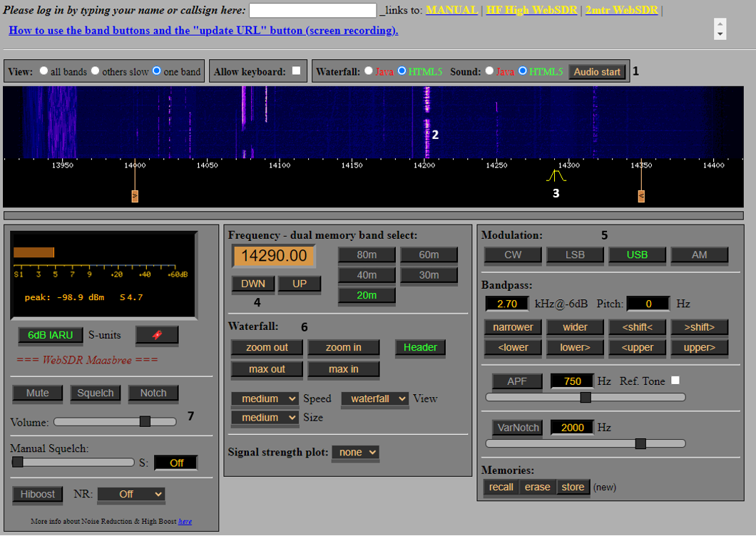Screen dimensions: 756x536
Task: Click the name or callsign input field
Action: [x=312, y=10]
